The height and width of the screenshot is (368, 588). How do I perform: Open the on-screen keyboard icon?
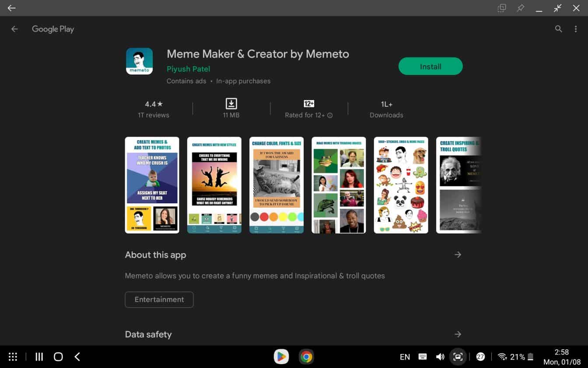pos(423,357)
